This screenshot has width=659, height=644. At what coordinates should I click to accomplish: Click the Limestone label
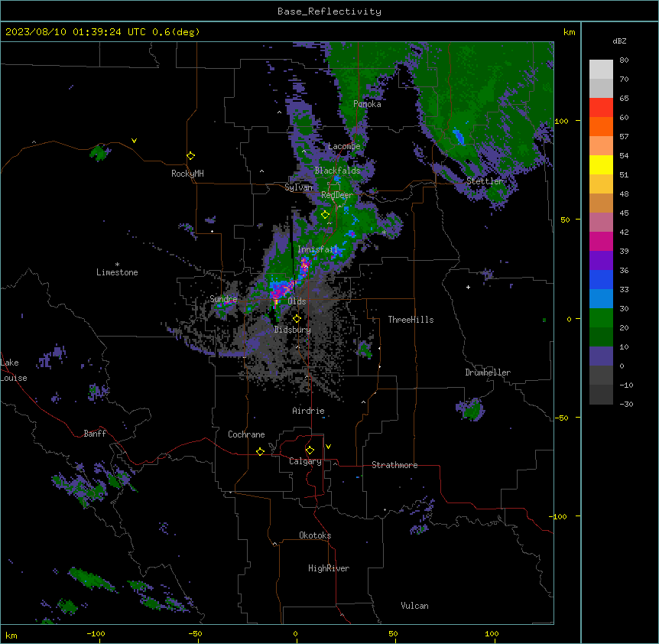coord(117,272)
